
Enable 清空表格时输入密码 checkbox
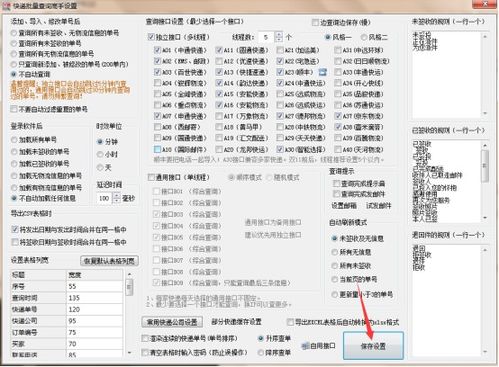pos(145,352)
